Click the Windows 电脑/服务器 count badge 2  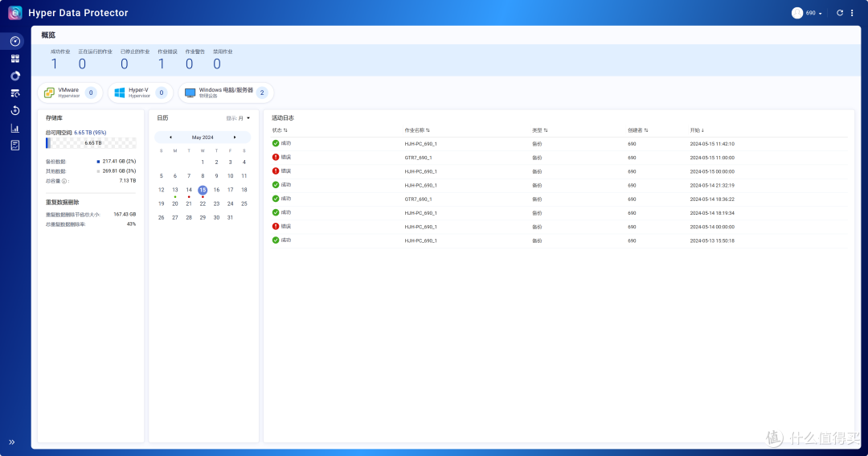(262, 92)
